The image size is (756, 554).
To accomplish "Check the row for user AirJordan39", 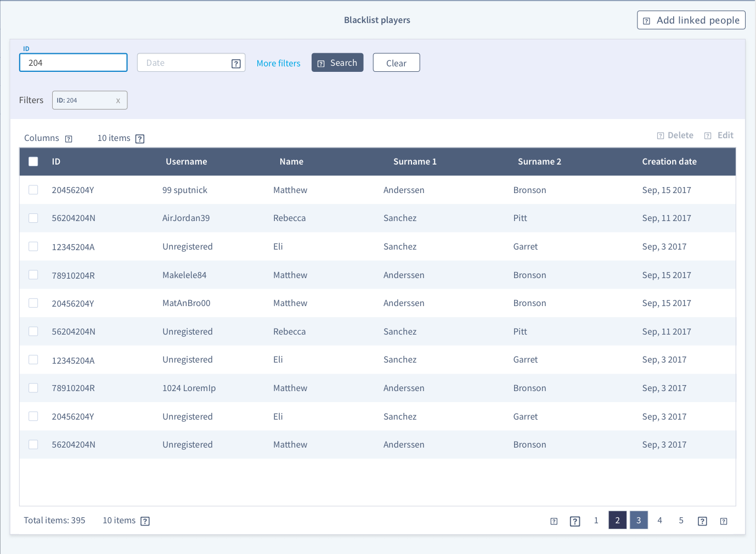I will click(x=33, y=218).
